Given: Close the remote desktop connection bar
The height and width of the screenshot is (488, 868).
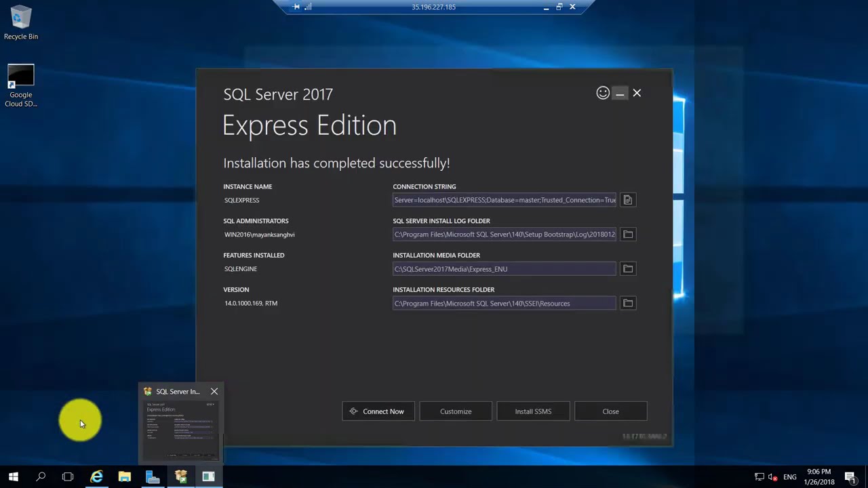Looking at the screenshot, I should click(x=572, y=7).
